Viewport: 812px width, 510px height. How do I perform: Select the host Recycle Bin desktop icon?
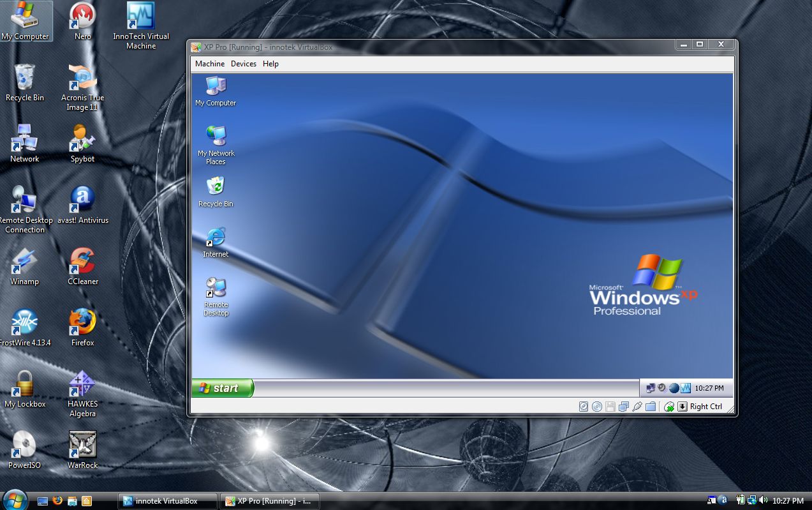pyautogui.click(x=25, y=83)
